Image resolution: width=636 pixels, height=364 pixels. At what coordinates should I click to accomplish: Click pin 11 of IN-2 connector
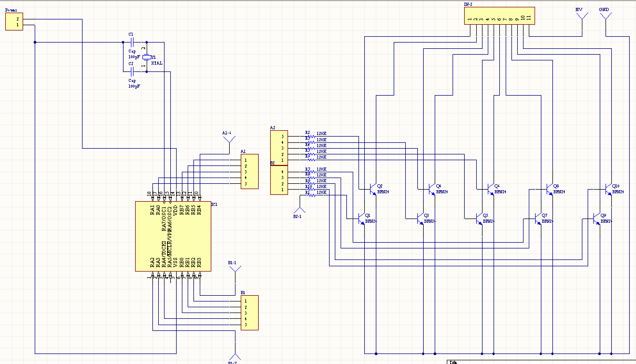529,19
